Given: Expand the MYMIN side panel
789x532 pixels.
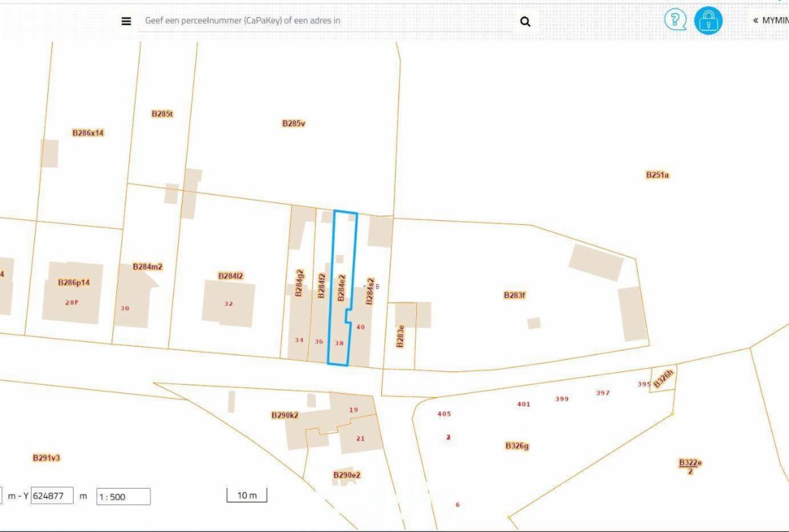Looking at the screenshot, I should coord(771,20).
